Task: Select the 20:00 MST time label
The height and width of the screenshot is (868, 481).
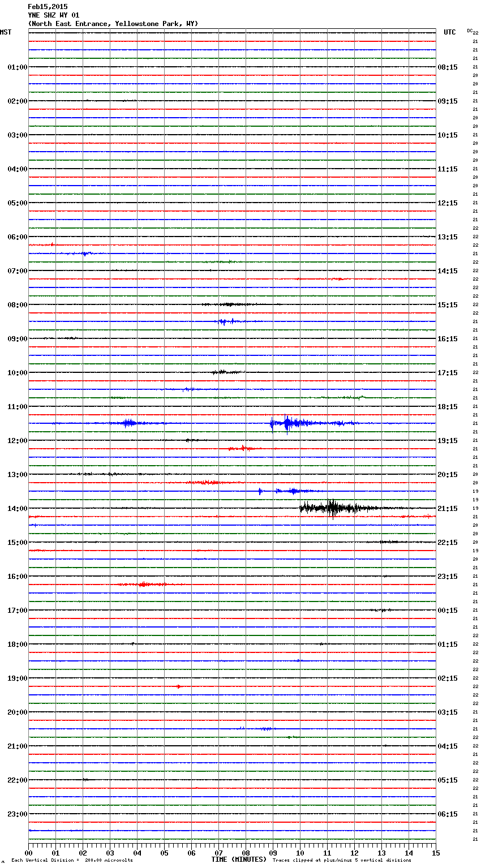Action: click(17, 712)
